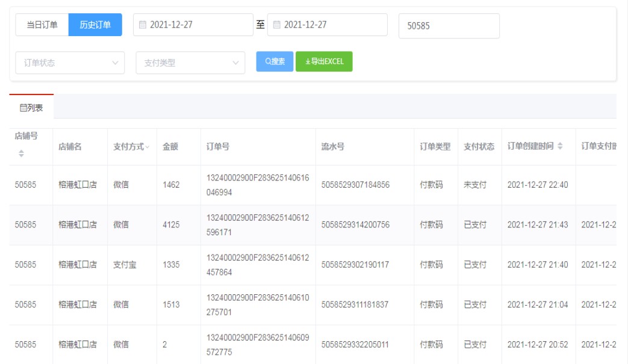Select the 历史订单 tab

[95, 25]
